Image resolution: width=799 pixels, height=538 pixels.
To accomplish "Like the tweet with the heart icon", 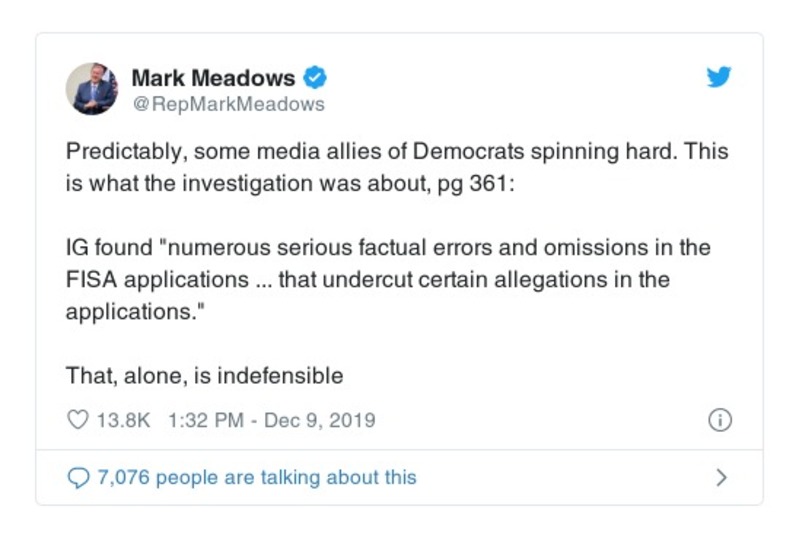I will (77, 420).
